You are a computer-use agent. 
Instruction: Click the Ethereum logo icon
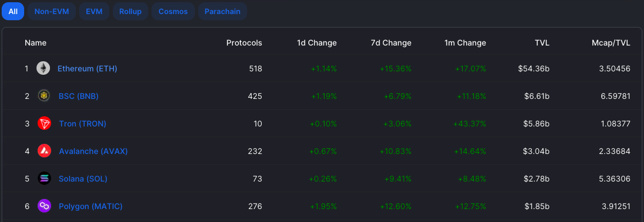click(x=43, y=68)
